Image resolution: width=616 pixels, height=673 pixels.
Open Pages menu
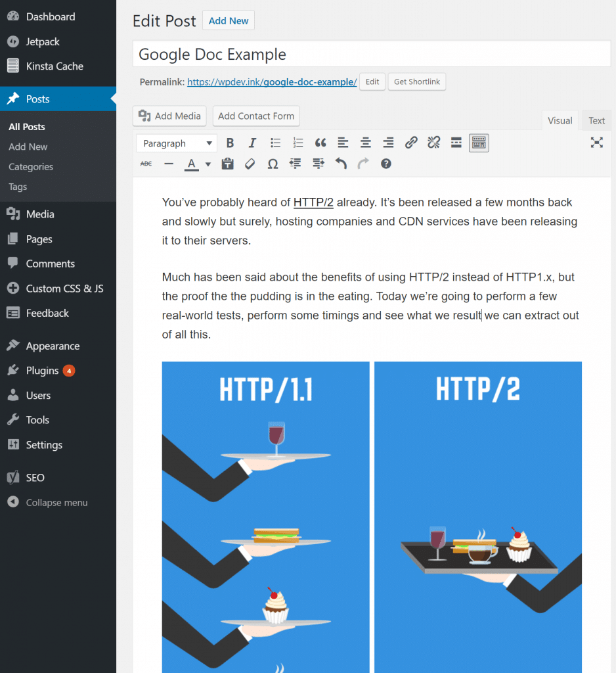tap(58, 239)
